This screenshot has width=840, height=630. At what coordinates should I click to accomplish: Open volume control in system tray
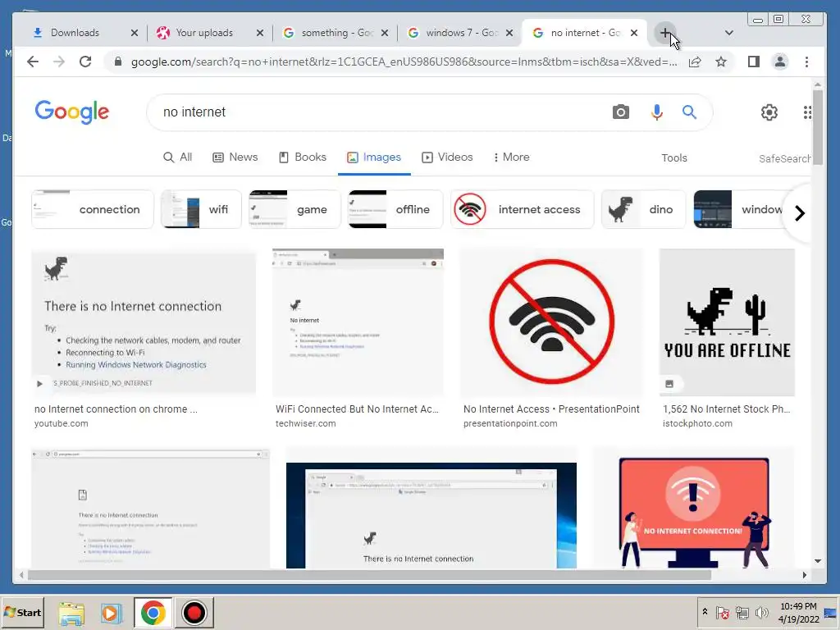pos(761,612)
